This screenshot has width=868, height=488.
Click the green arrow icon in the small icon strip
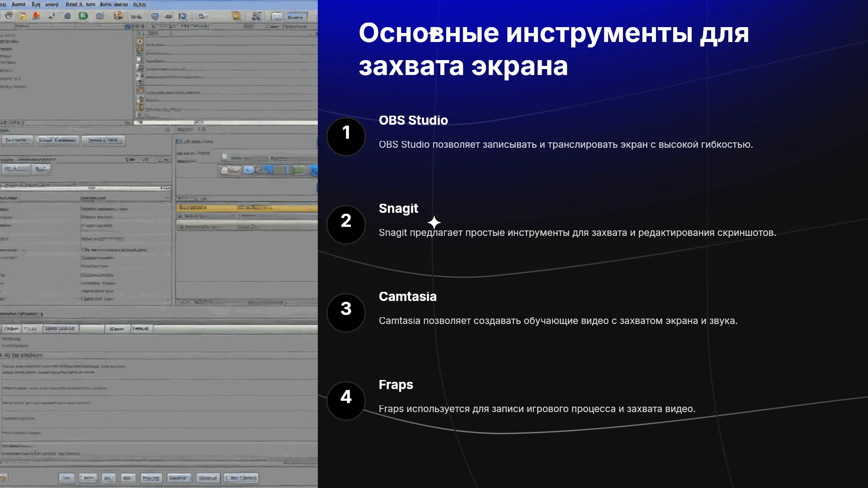tap(299, 170)
